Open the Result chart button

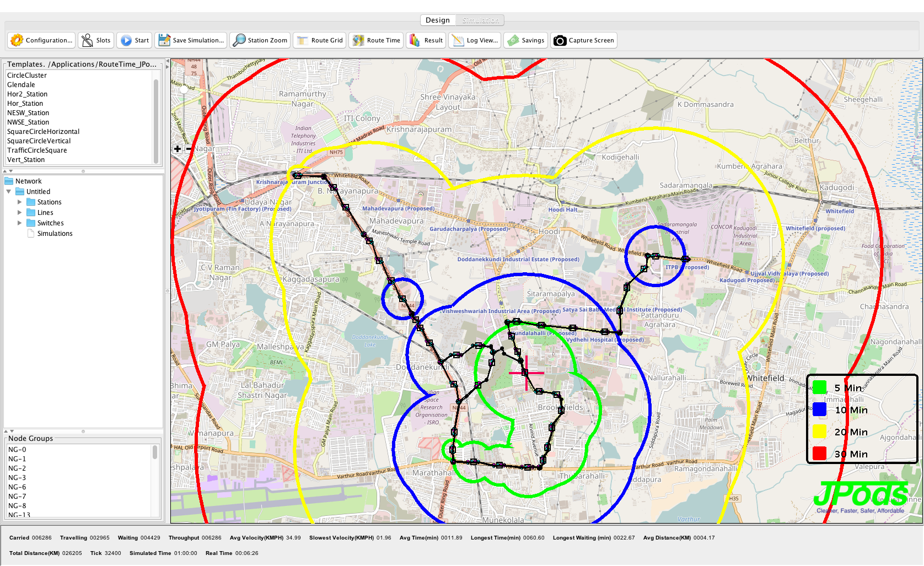[415, 40]
